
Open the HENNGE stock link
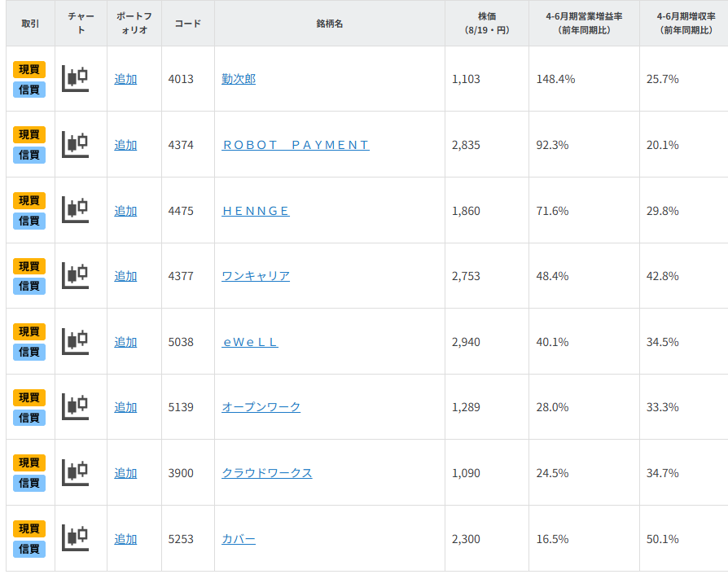[x=256, y=211]
